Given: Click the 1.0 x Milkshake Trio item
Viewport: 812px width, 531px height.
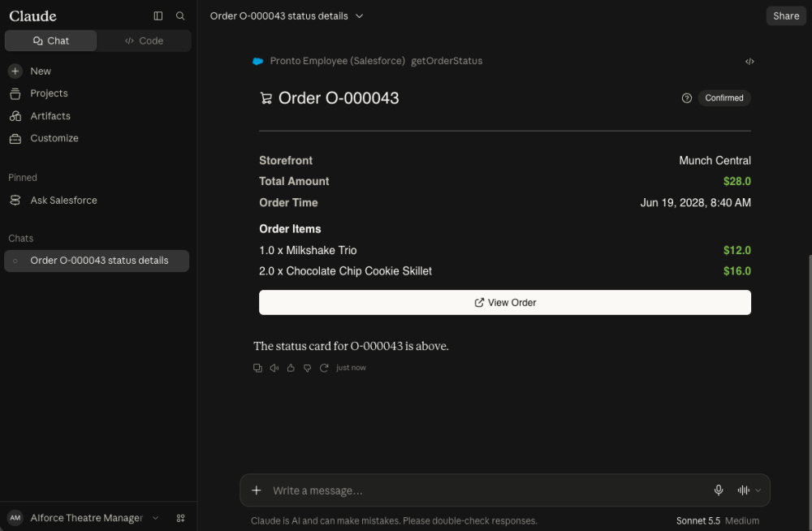Looking at the screenshot, I should (308, 250).
